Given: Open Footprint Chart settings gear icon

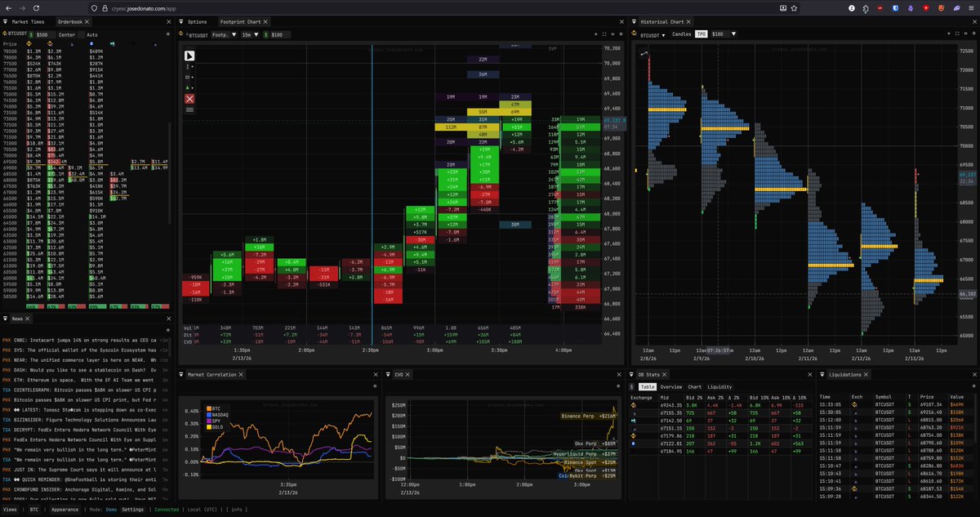Looking at the screenshot, I should coord(619,34).
